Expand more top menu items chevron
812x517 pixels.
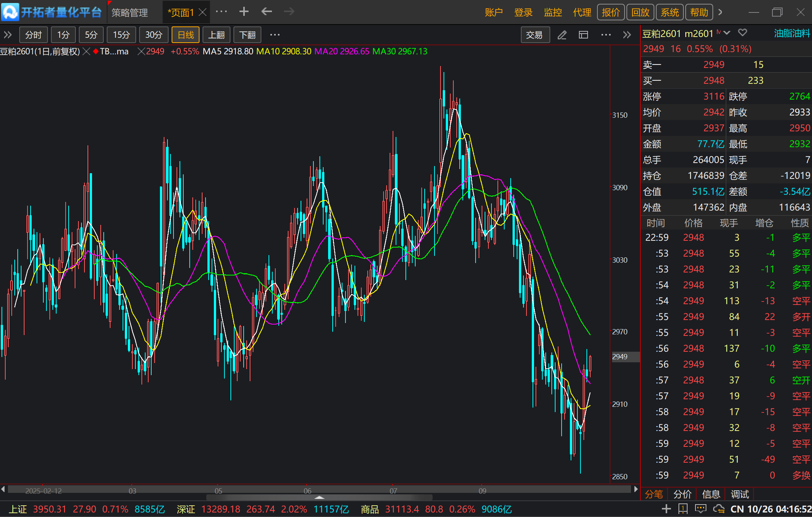720,12
